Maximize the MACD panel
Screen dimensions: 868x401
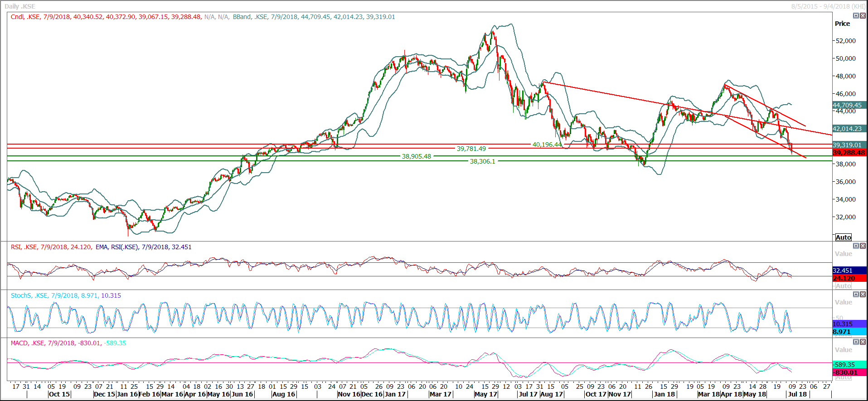coord(856,342)
